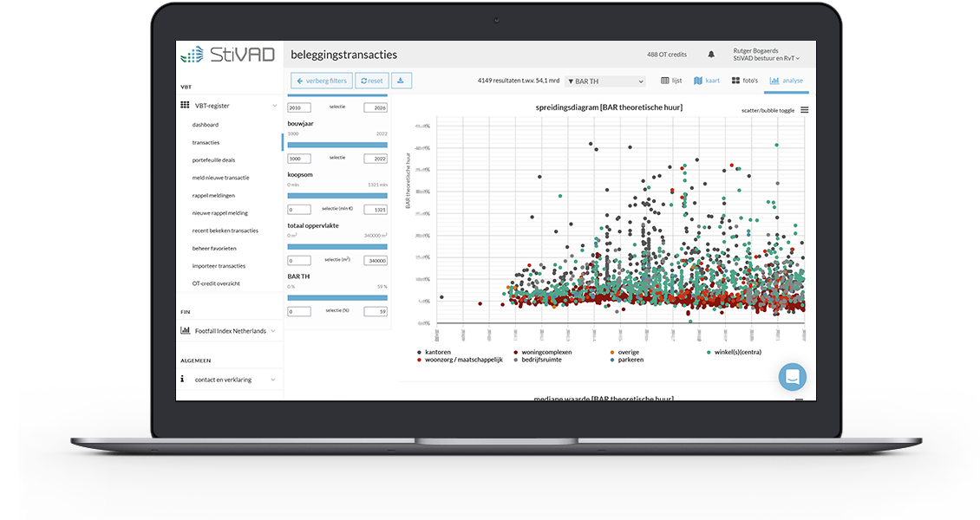The width and height of the screenshot is (980, 520).
Task: Click the oppervlakte minimum field showing 0
Action: [299, 260]
